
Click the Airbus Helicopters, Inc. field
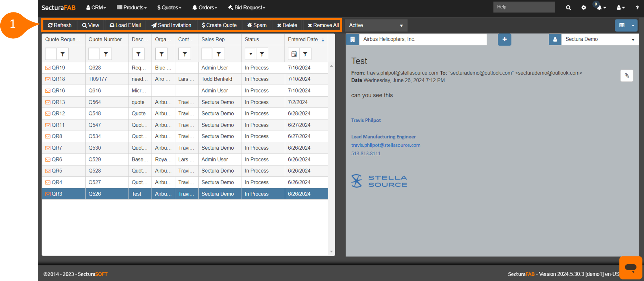(x=423, y=39)
